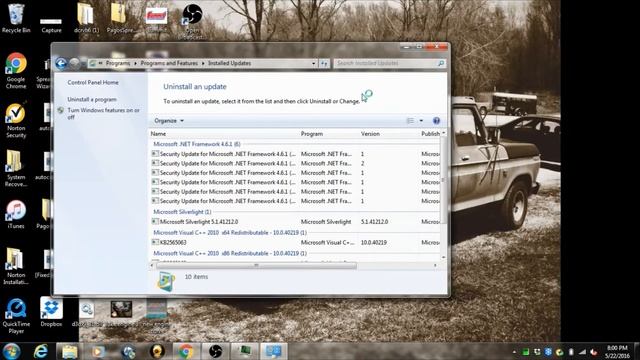Viewport: 640px width, 360px height.
Task: Collapse the Microsoft Silverlight group
Action: click(x=182, y=212)
